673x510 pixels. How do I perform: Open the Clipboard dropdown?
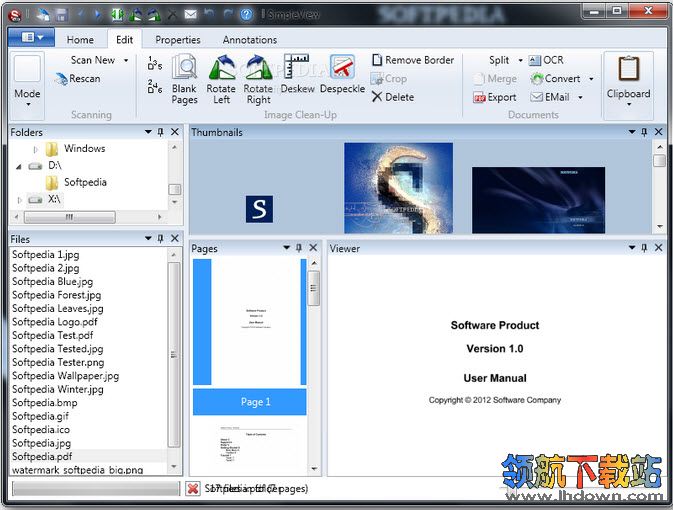pyautogui.click(x=628, y=85)
